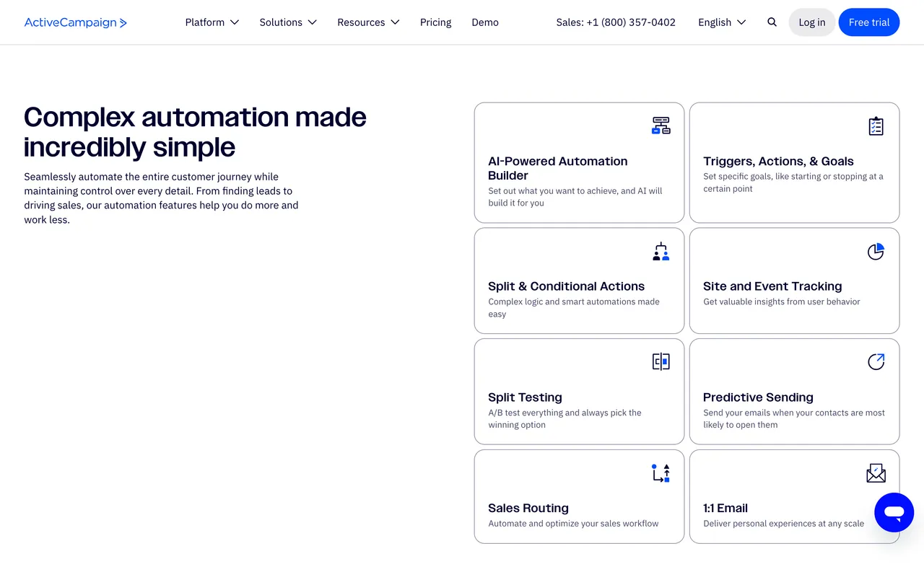Screen dimensions: 924x572
Task: Click the Log in button
Action: coord(811,22)
